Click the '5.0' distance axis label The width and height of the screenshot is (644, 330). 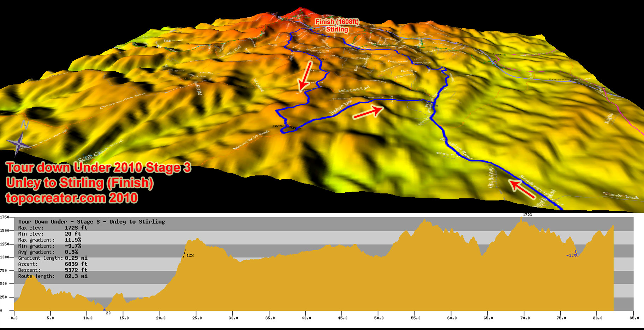point(50,318)
